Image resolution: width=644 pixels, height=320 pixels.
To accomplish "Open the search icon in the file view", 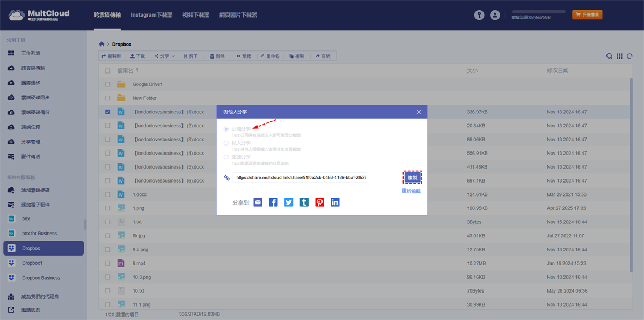I will pyautogui.click(x=610, y=56).
